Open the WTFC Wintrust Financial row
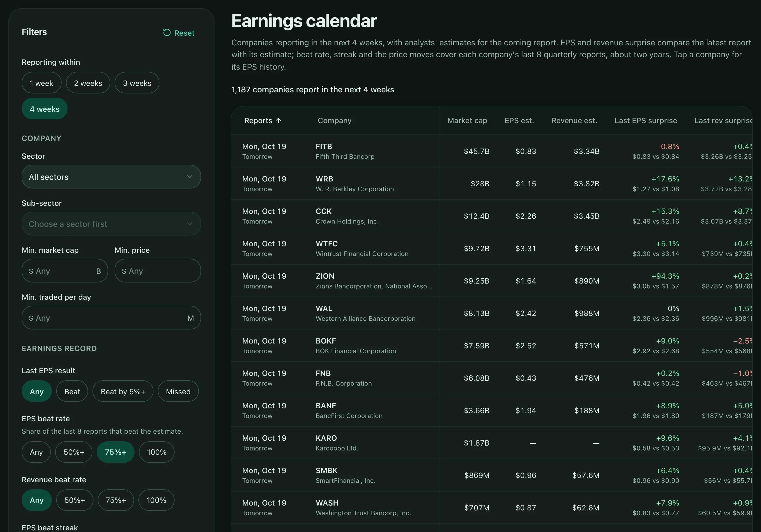The height and width of the screenshot is (532, 761). (x=492, y=248)
